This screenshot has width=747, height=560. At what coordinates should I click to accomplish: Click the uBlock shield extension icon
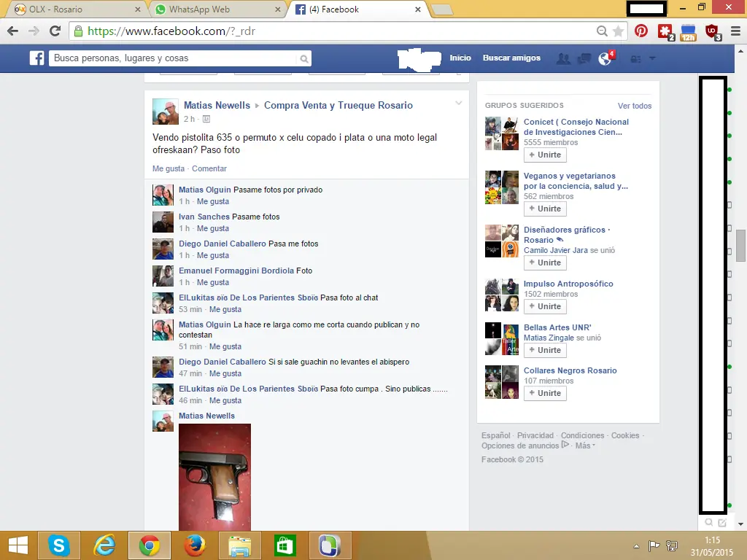(x=713, y=32)
